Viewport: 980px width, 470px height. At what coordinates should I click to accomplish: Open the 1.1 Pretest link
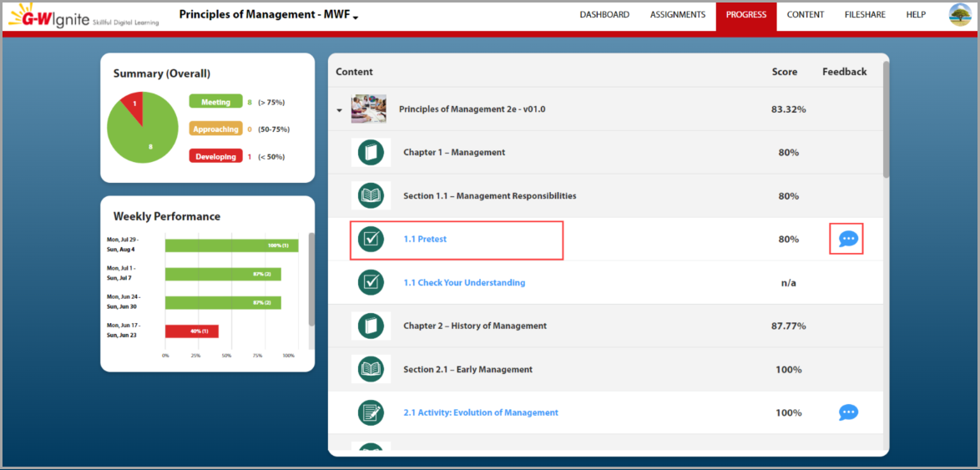click(x=425, y=239)
